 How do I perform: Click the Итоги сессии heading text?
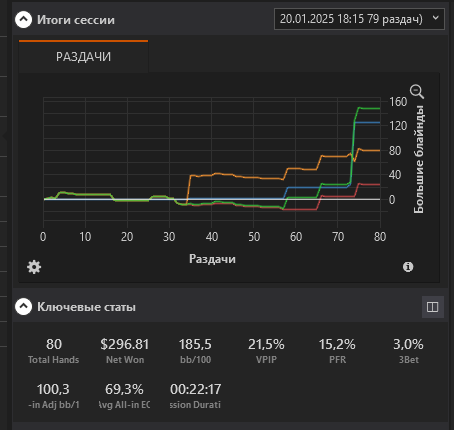(x=76, y=20)
